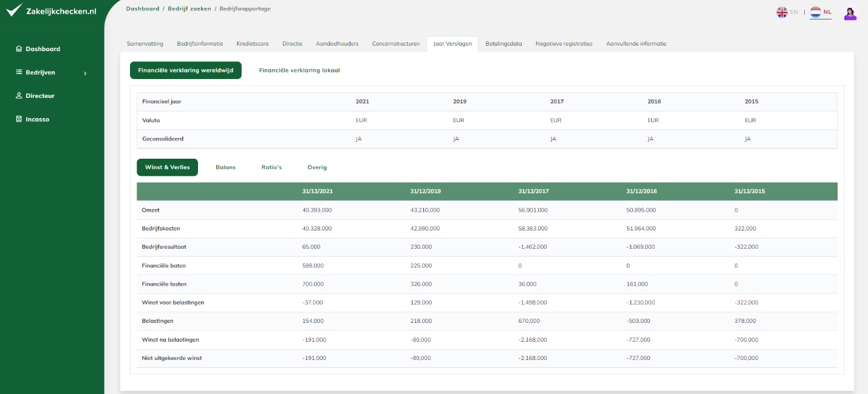Click the Omzet row label

pos(151,210)
